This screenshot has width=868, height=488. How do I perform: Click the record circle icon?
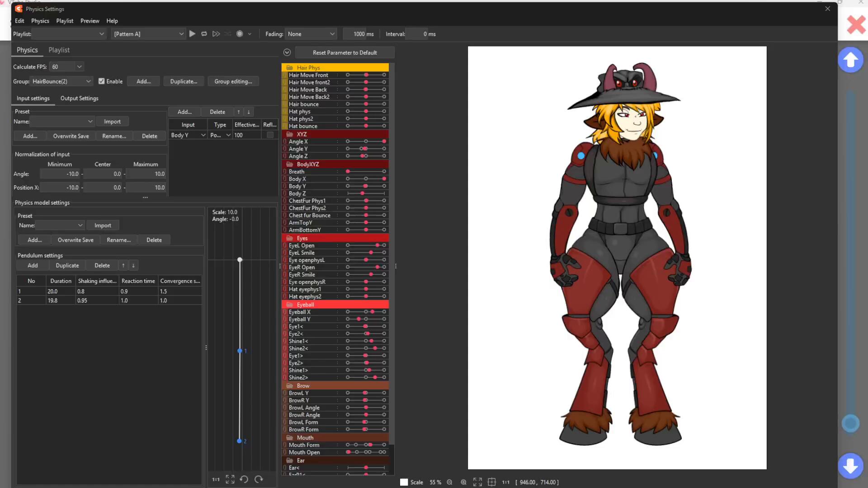point(240,34)
